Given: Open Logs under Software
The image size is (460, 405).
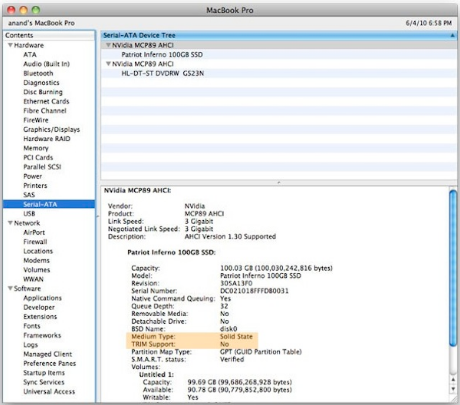Looking at the screenshot, I should [30, 345].
